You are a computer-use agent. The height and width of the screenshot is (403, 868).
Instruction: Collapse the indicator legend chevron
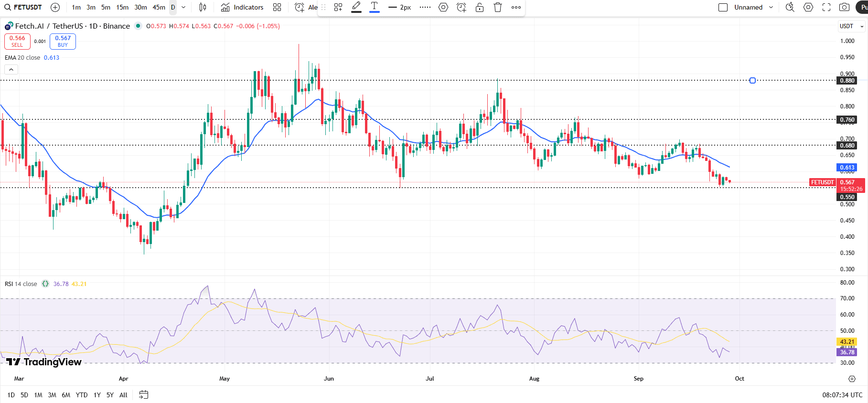(x=11, y=70)
